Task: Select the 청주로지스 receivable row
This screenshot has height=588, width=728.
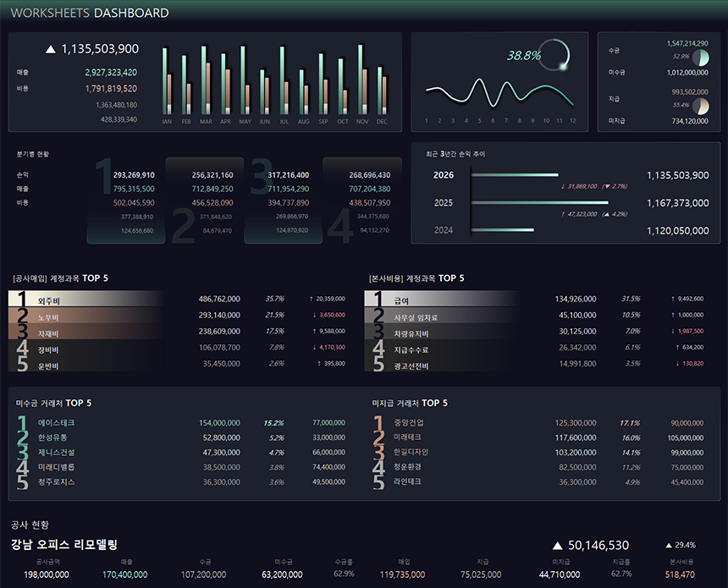Action: 181,482
